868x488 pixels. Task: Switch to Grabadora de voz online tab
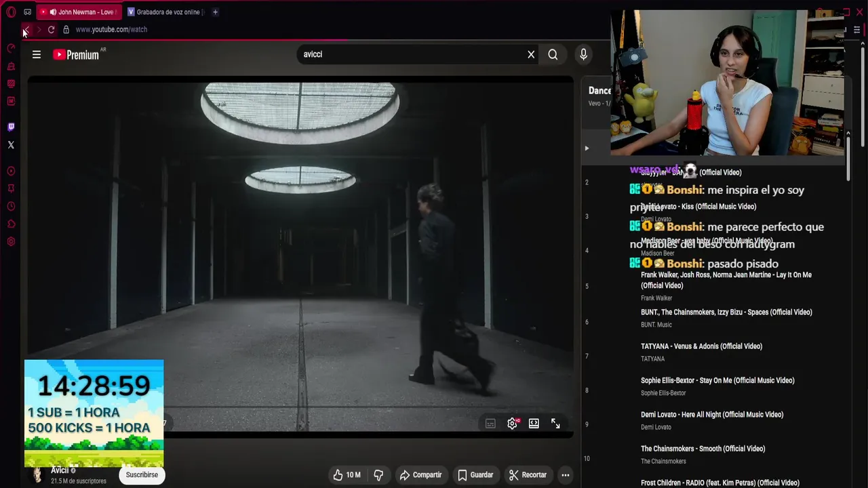pyautogui.click(x=166, y=12)
